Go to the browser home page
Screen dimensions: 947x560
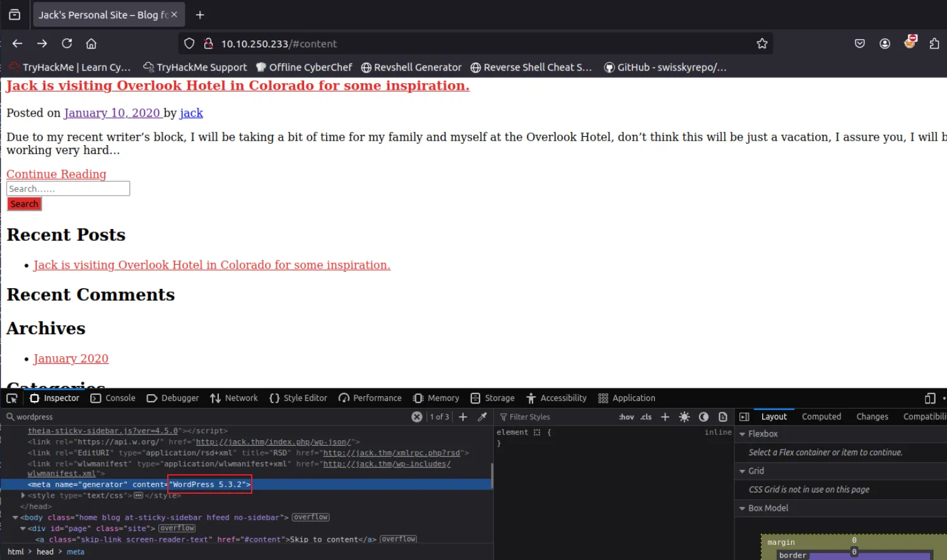pos(91,44)
